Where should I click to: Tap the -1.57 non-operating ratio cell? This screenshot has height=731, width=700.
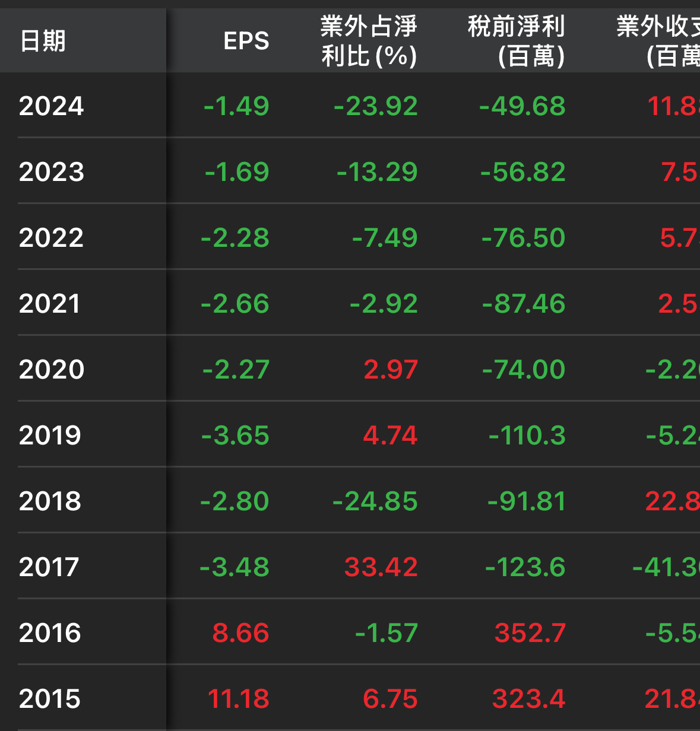tap(387, 633)
